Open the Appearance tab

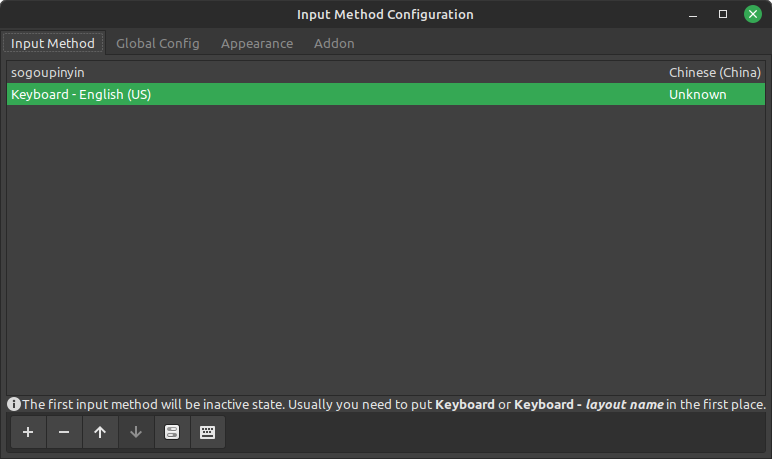[257, 43]
